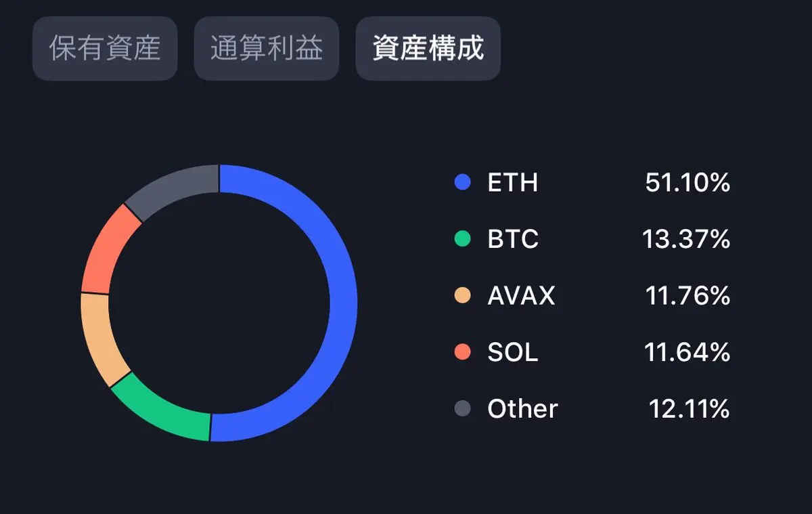Screen dimensions: 812x514
Task: Select the SOL label in legend
Action: point(513,352)
